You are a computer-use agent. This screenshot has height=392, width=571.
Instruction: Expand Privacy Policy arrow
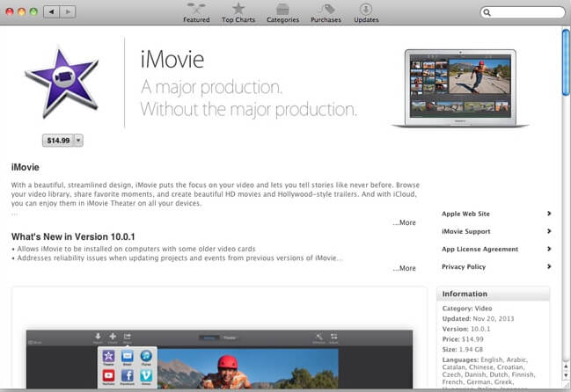pos(549,266)
